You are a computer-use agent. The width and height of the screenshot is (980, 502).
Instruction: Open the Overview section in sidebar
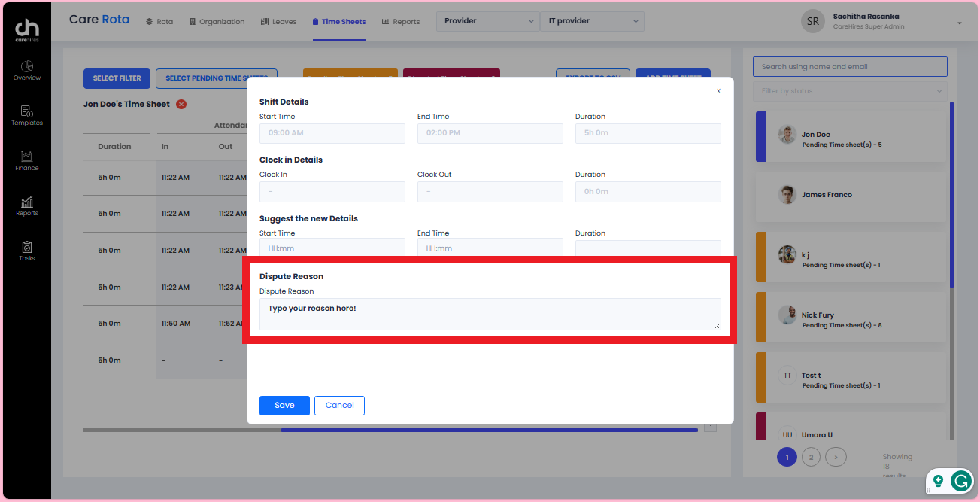point(26,71)
